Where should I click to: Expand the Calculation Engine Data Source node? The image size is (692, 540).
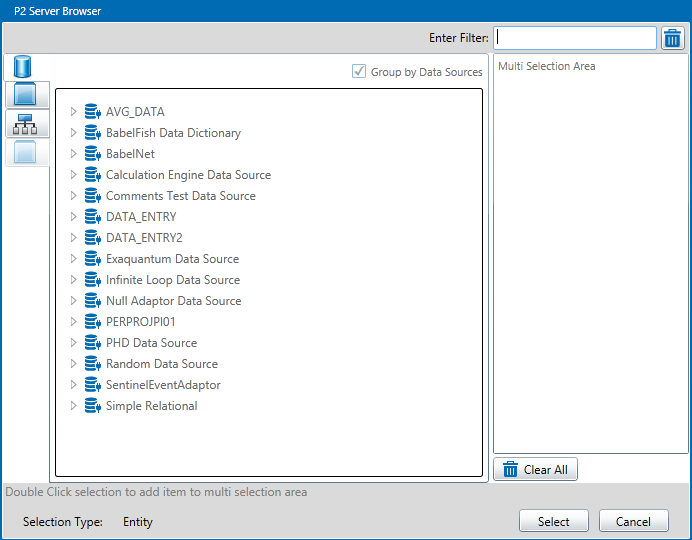click(74, 175)
